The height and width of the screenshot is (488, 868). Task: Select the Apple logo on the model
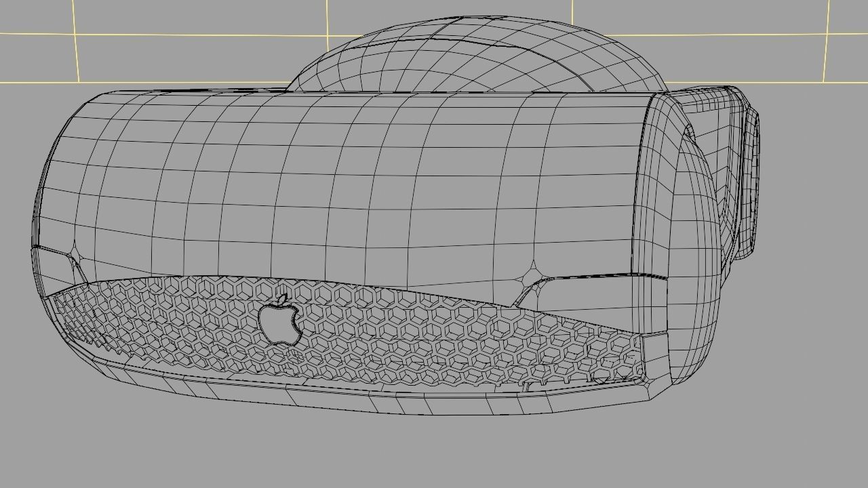(280, 321)
